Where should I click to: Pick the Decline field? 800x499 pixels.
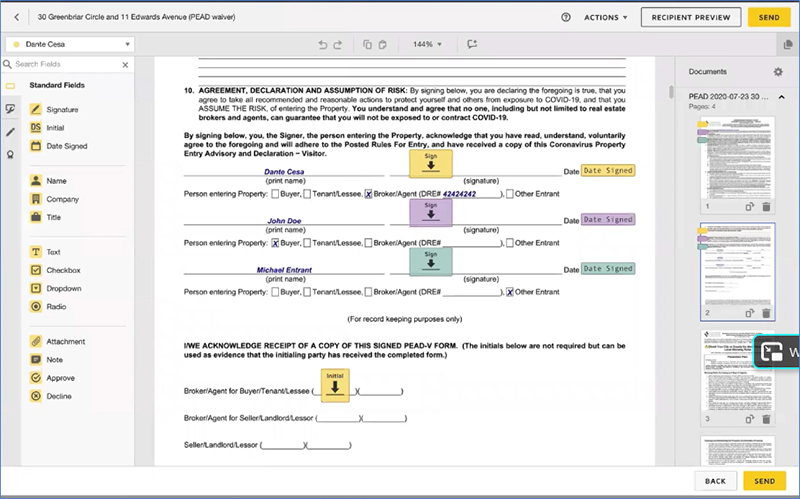[x=51, y=396]
